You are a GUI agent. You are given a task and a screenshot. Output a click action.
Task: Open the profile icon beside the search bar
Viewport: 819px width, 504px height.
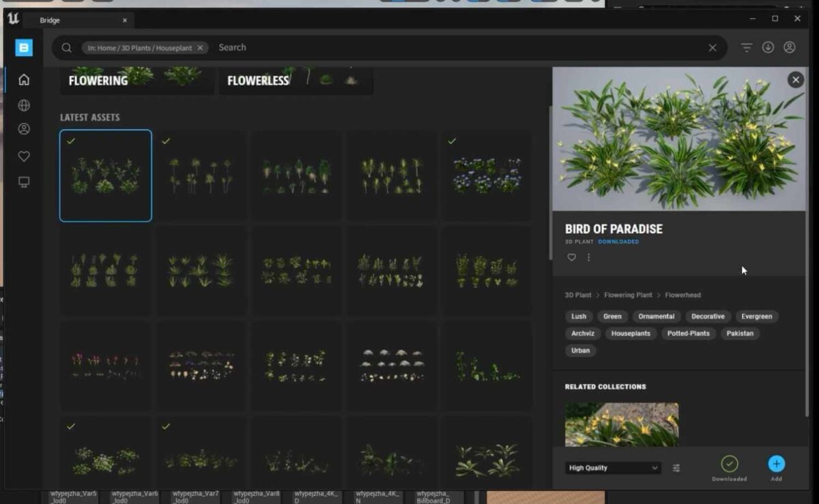pyautogui.click(x=790, y=47)
